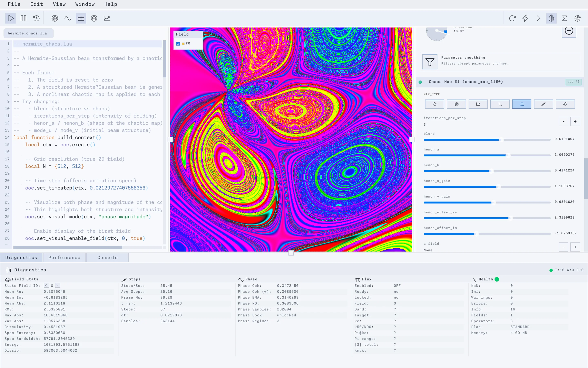Screen dimensions: 588x368
Task: Click the Chaos Map #1 header title
Action: click(x=466, y=82)
